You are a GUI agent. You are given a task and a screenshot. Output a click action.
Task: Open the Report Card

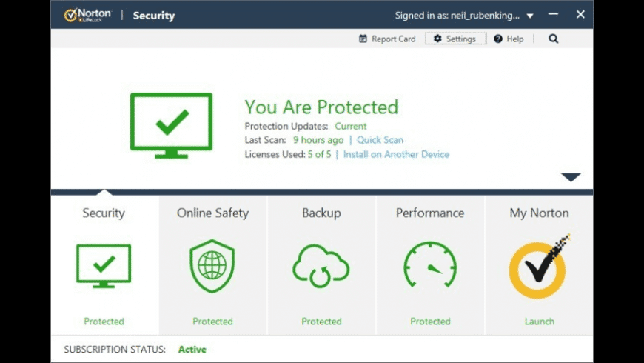[387, 39]
